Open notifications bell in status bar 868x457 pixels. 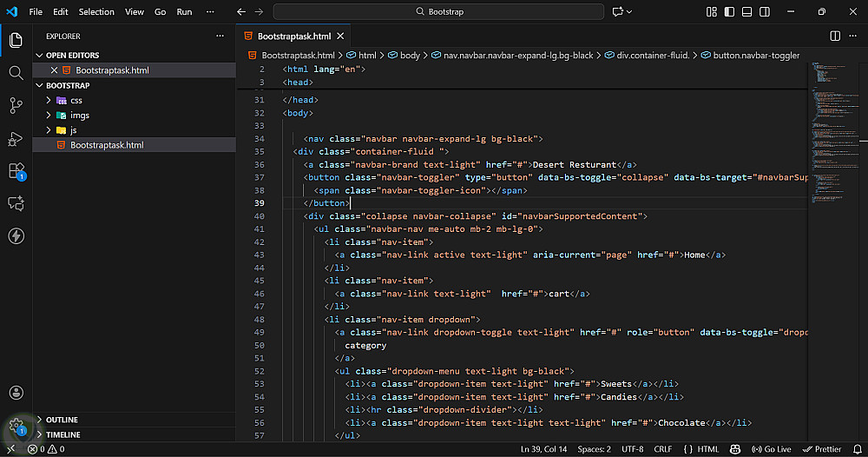tap(856, 449)
